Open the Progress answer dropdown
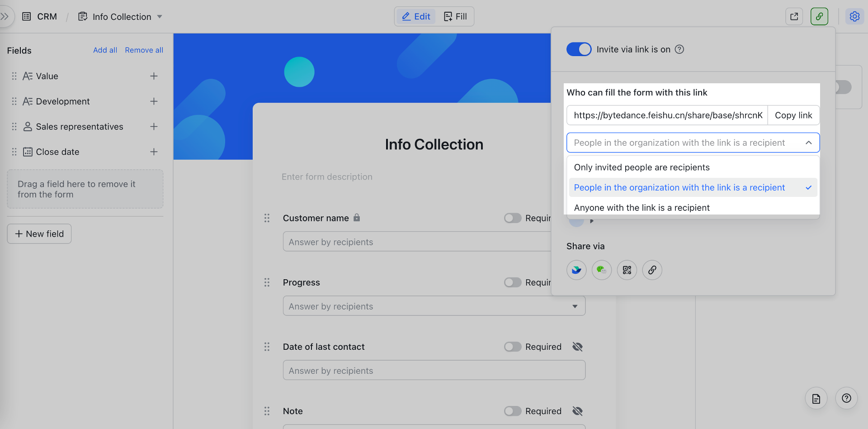This screenshot has width=868, height=429. [x=575, y=306]
